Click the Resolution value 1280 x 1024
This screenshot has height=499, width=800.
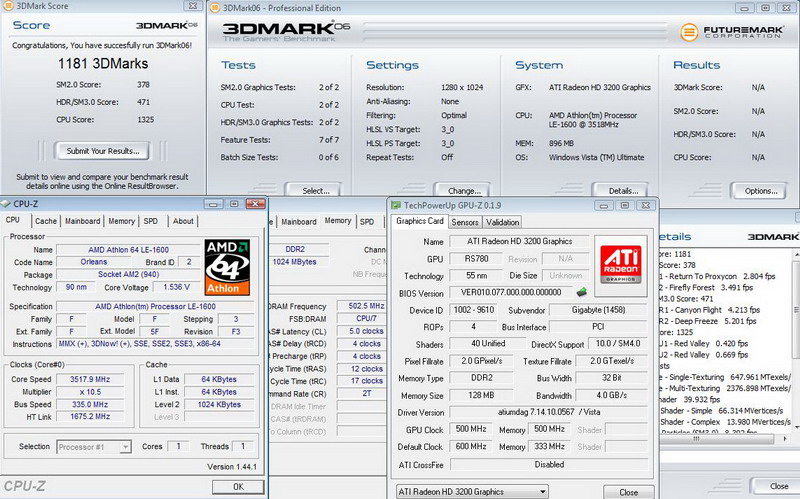click(x=462, y=87)
